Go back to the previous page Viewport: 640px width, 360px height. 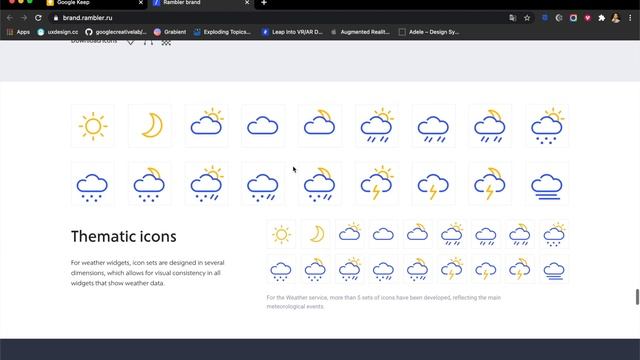[9, 18]
